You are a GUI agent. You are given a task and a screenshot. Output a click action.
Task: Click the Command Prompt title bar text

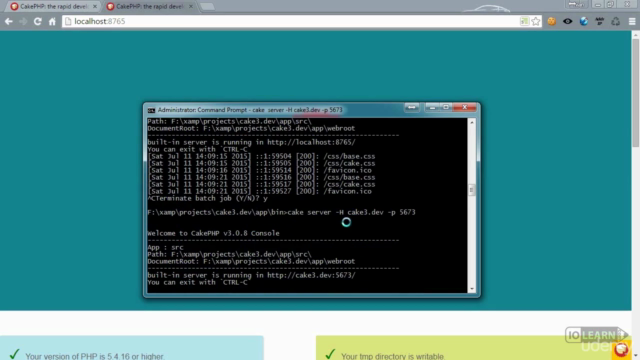250,110
